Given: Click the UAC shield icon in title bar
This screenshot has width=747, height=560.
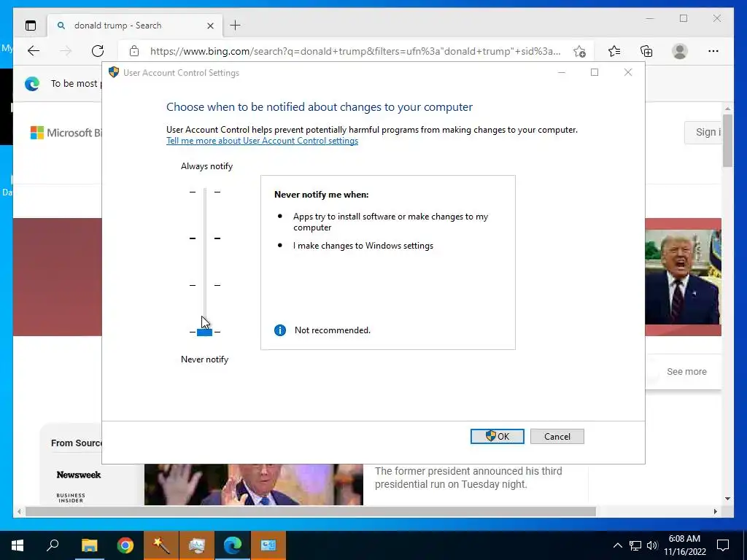Looking at the screenshot, I should tap(113, 72).
